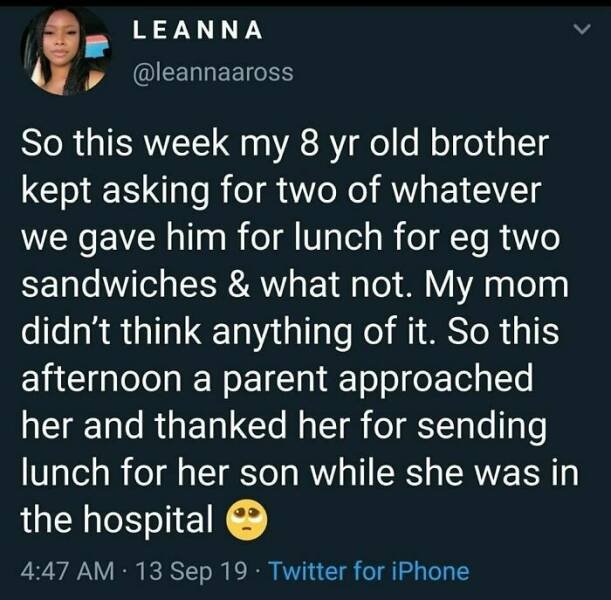611x600 pixels.
Task: Open the @leannaaross handle link
Action: tap(213, 72)
